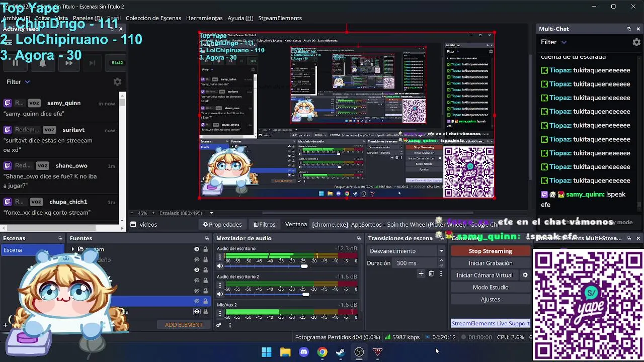Mute Audio del escritorio speaker
This screenshot has width=644, height=362.
[220, 266]
